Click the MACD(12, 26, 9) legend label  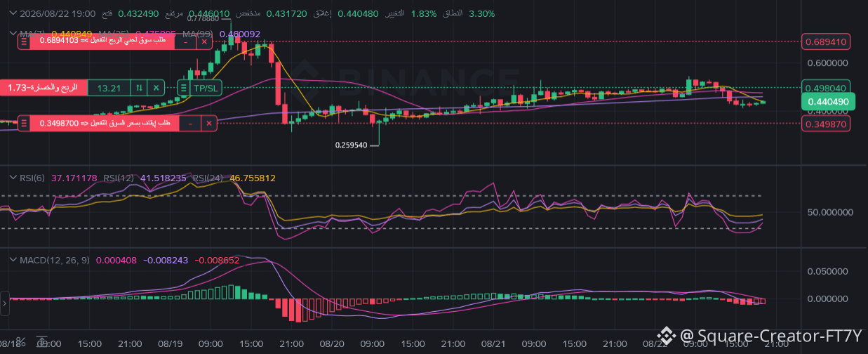pyautogui.click(x=54, y=260)
